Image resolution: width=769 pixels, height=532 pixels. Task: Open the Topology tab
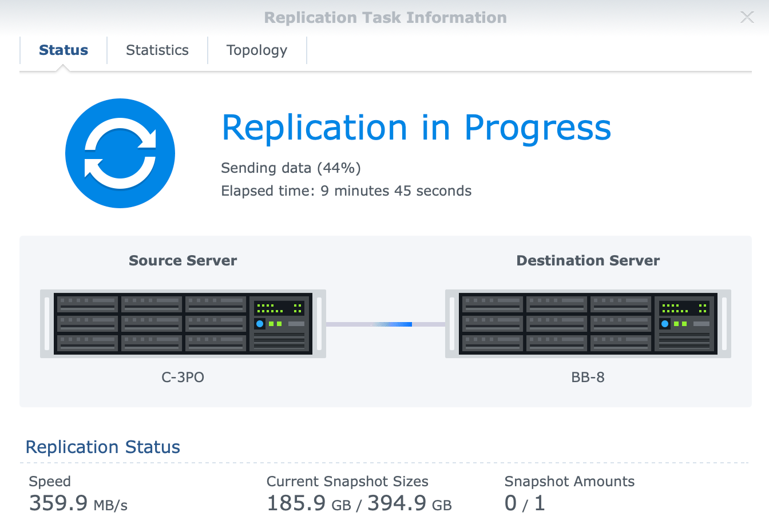(x=257, y=50)
